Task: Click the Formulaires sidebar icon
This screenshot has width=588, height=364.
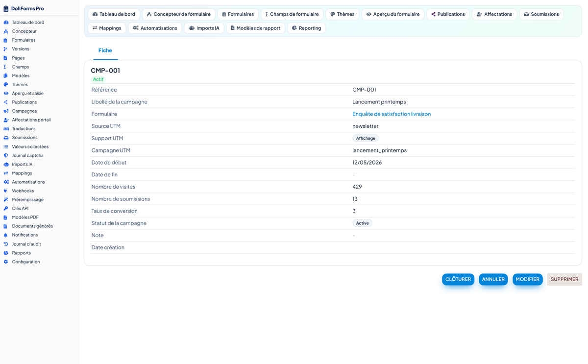Action: point(6,40)
